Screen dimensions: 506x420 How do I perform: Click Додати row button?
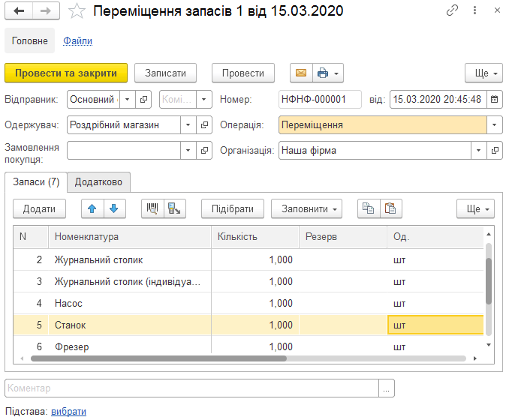pos(39,208)
